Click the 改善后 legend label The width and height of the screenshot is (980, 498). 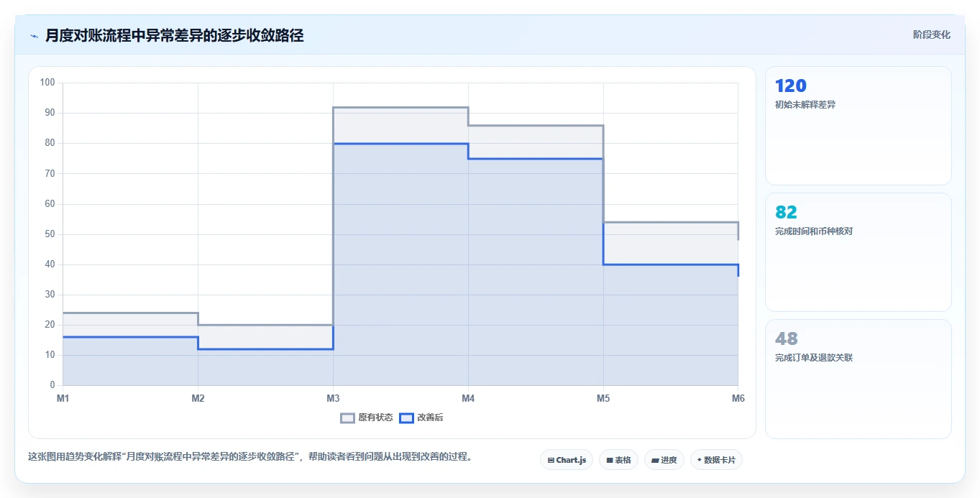click(x=430, y=418)
